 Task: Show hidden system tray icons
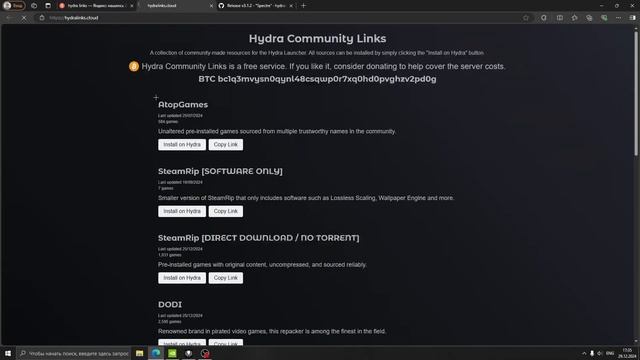584,353
